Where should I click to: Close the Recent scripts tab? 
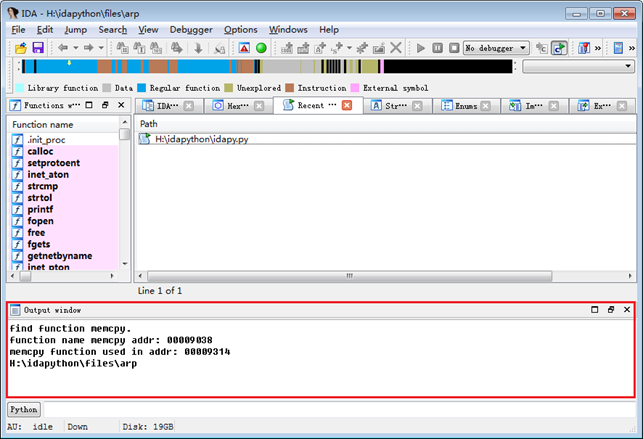coord(347,106)
